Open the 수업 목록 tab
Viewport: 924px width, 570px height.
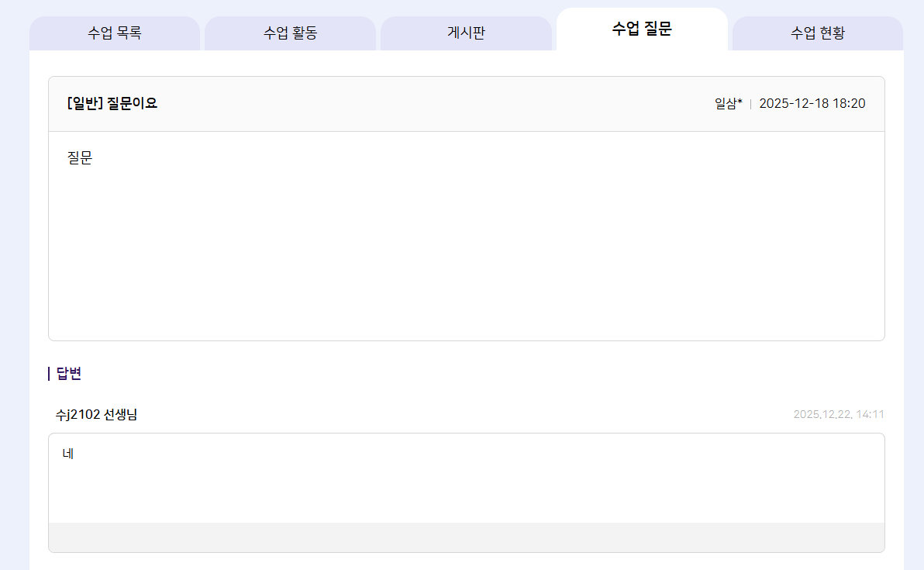click(115, 33)
